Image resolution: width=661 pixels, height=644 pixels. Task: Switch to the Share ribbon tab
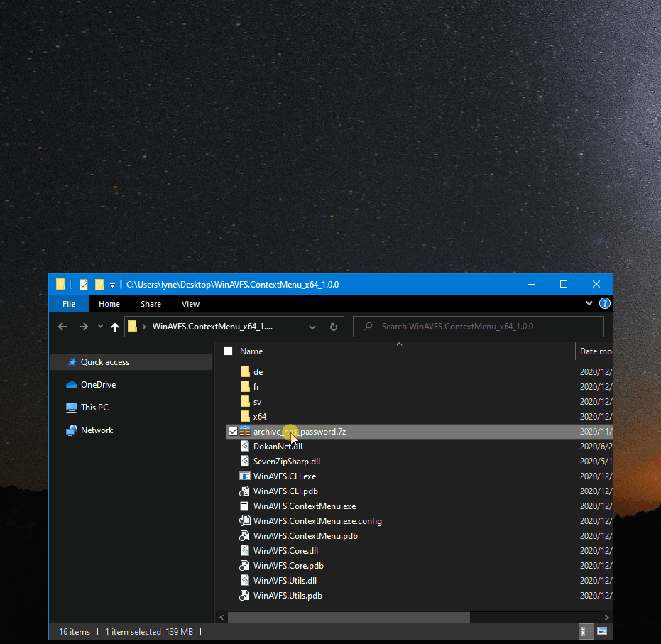151,304
